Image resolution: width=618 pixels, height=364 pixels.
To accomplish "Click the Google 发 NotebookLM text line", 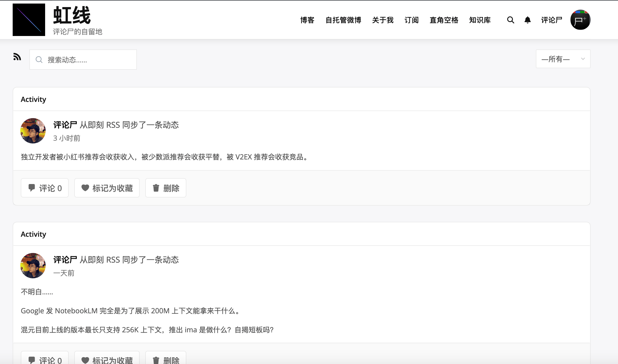I will (131, 311).
